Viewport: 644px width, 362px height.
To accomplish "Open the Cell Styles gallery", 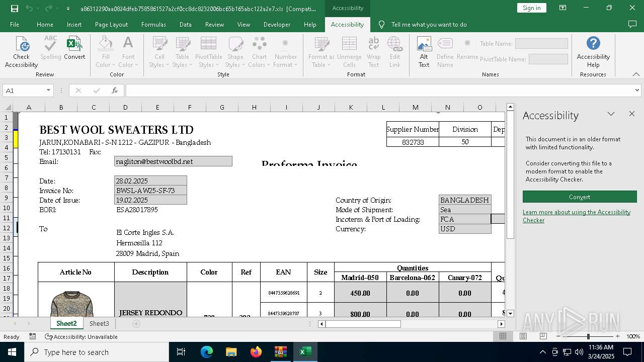I will coord(159,52).
